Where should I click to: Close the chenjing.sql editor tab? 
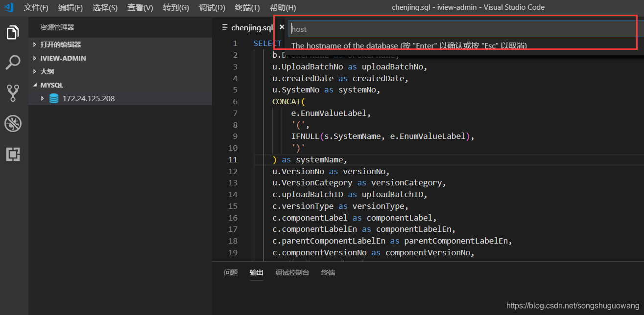coord(282,27)
